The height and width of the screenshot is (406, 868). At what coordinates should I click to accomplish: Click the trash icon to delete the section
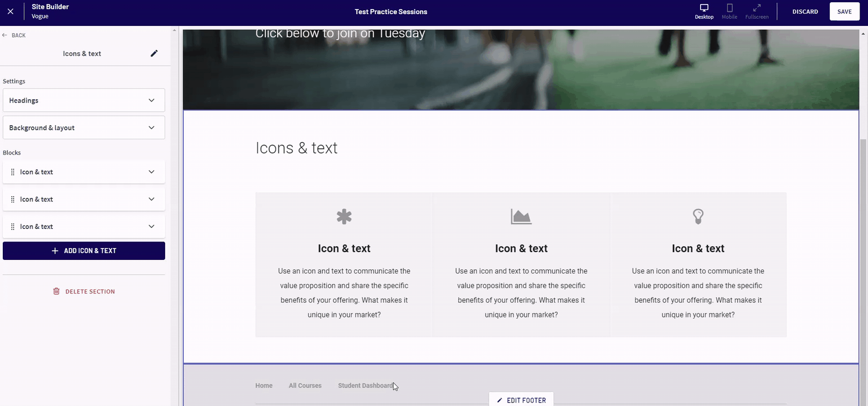56,291
